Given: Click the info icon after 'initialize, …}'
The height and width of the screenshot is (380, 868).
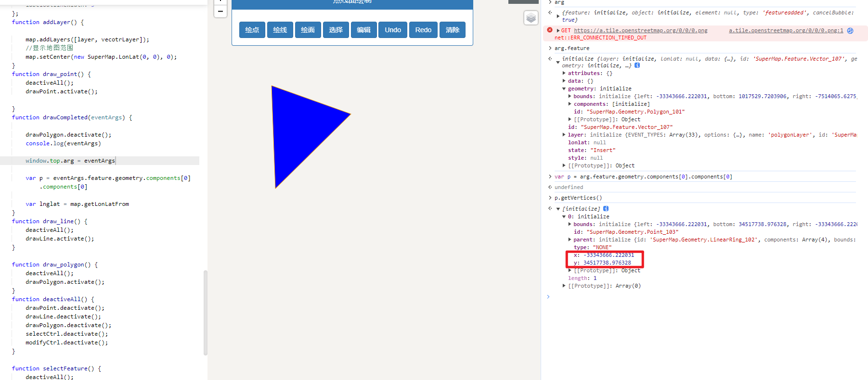Looking at the screenshot, I should [637, 65].
